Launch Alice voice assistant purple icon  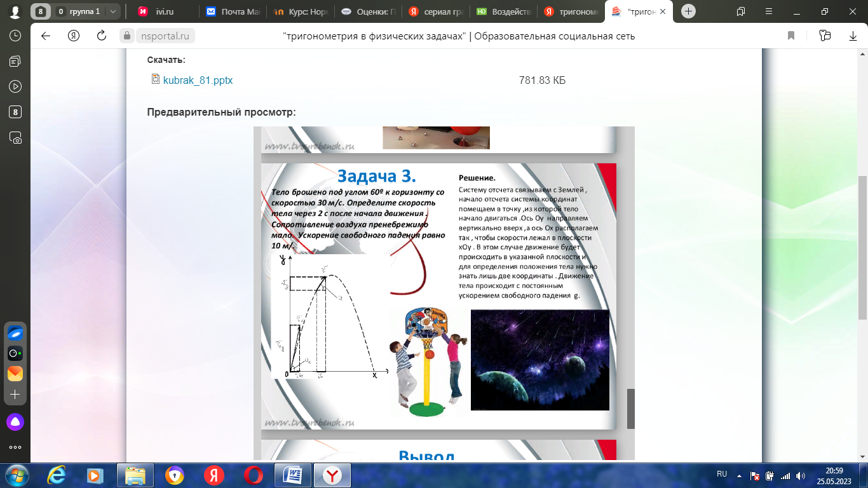[x=15, y=421]
